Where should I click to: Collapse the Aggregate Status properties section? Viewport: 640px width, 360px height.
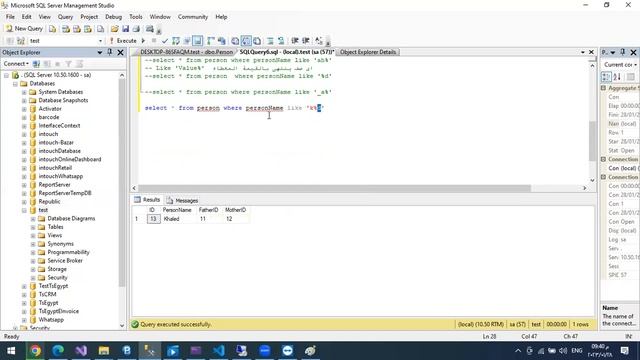click(603, 88)
